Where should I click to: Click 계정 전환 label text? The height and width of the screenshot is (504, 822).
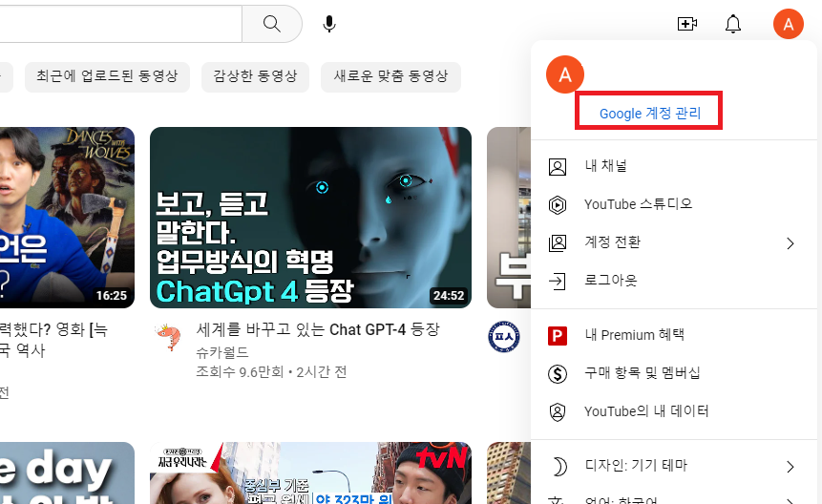612,242
